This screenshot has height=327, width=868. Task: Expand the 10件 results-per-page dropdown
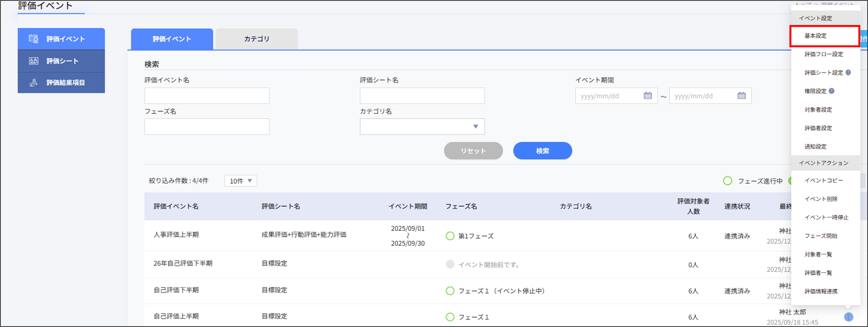pos(240,181)
